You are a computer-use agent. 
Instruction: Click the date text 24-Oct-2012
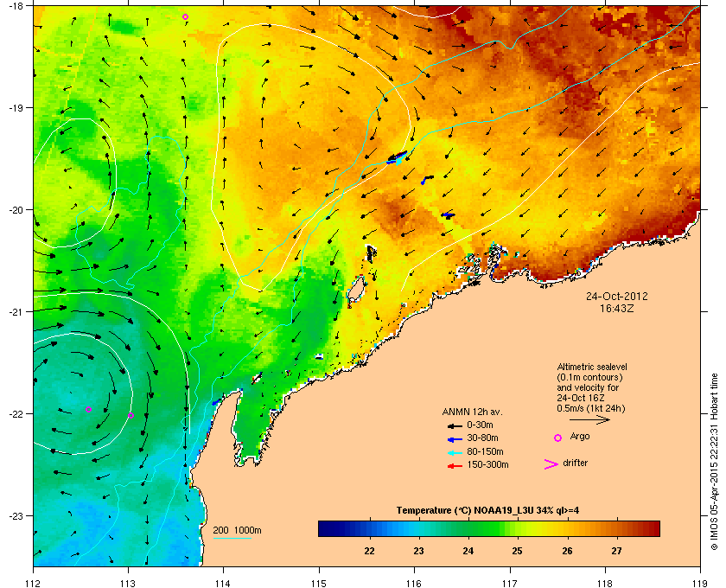[x=617, y=296]
